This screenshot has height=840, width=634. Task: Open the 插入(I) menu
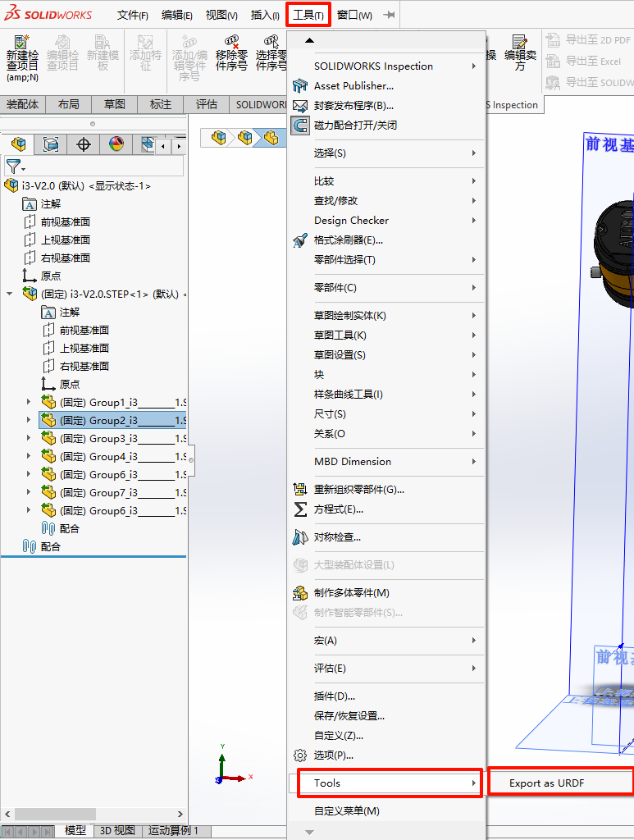[265, 15]
